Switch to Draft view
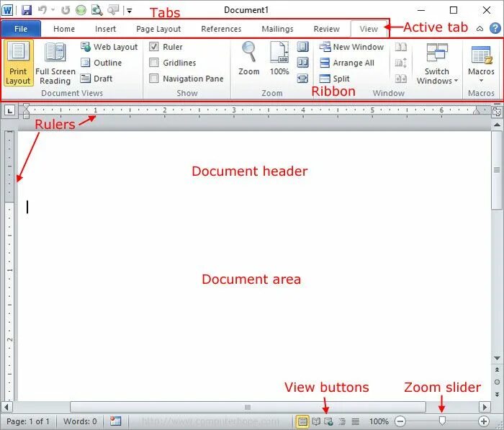The image size is (504, 430). (96, 79)
